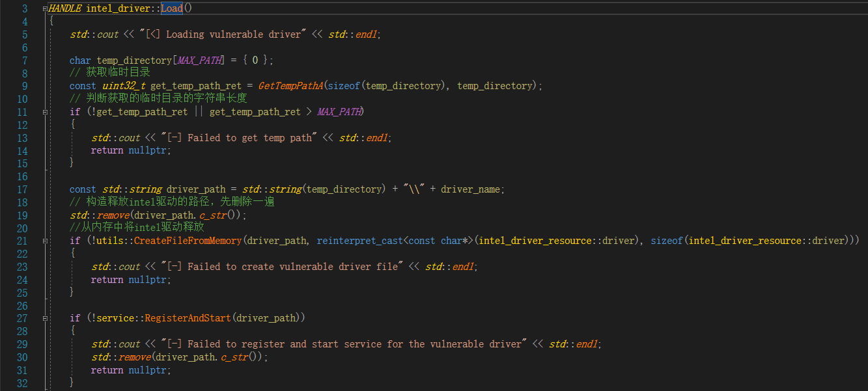Click the comment '// 判断获取的临时目录的字符串长度'

tap(158, 99)
